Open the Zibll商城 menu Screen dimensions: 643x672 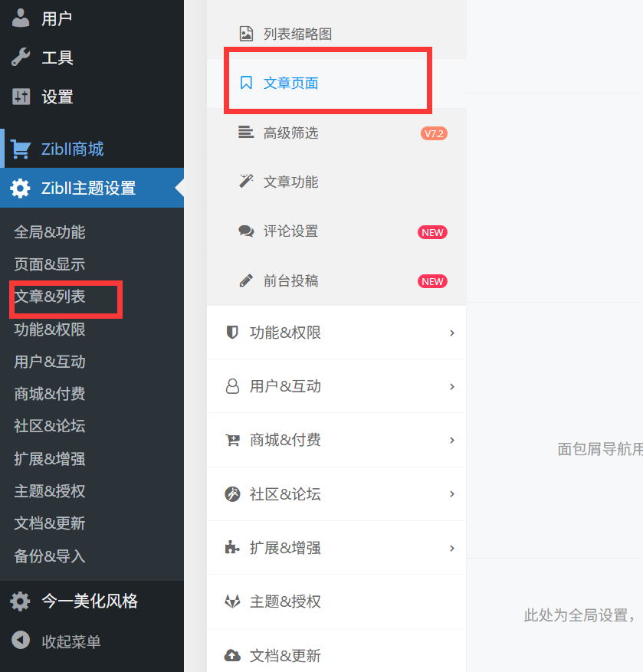(x=92, y=149)
